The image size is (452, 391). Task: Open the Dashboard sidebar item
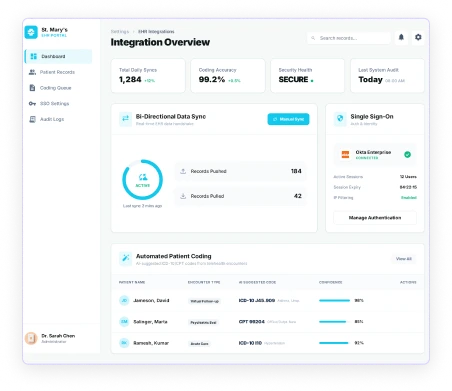(58, 56)
